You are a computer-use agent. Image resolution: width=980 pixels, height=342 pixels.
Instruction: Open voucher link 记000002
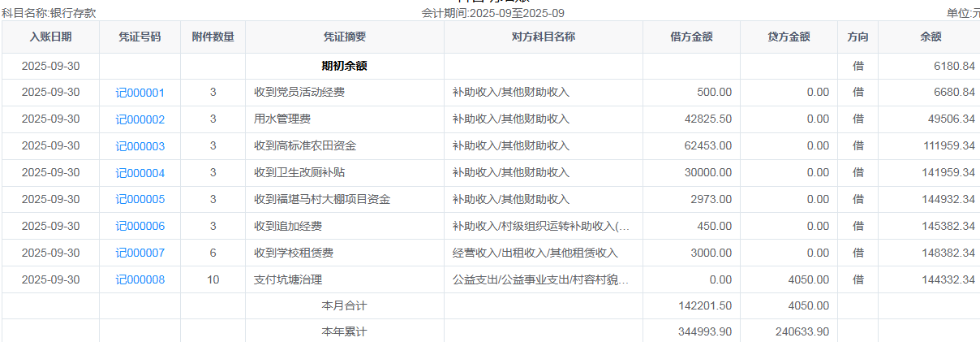pyautogui.click(x=140, y=119)
